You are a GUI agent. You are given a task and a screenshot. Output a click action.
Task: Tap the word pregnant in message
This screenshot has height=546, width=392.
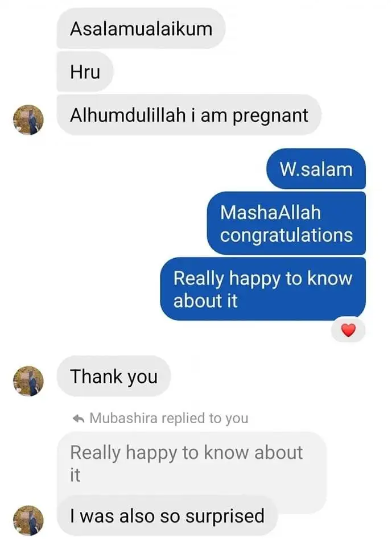tap(270, 116)
